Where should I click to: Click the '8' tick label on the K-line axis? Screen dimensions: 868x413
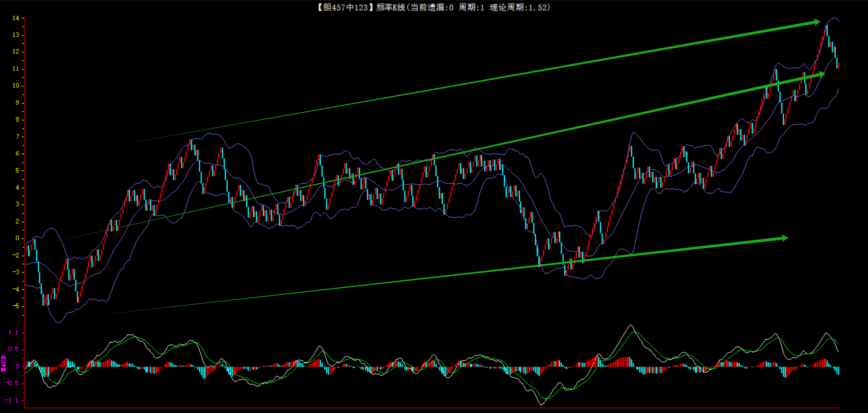tap(17, 120)
